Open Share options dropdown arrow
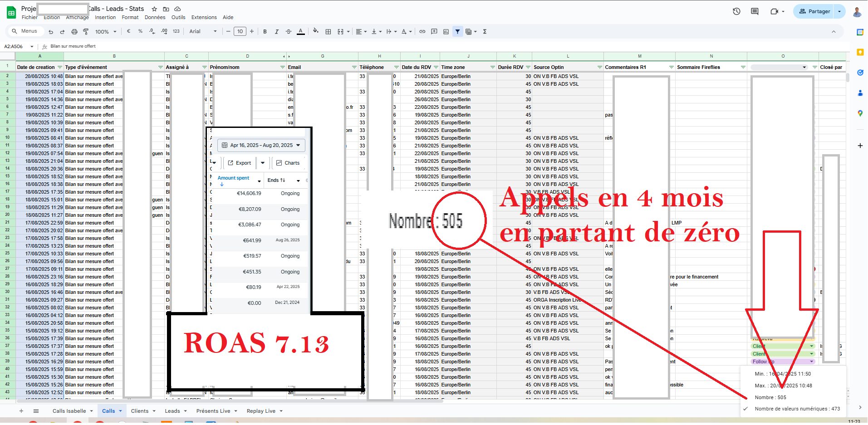 (839, 11)
